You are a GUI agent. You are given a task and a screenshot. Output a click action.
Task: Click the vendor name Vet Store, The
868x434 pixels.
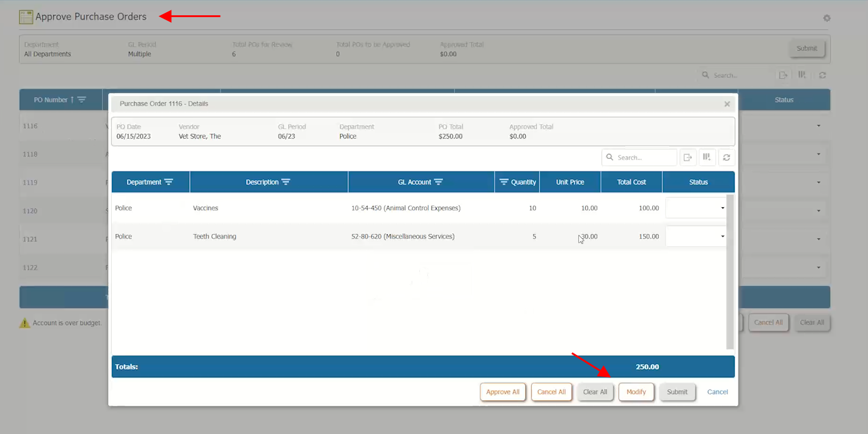point(200,136)
